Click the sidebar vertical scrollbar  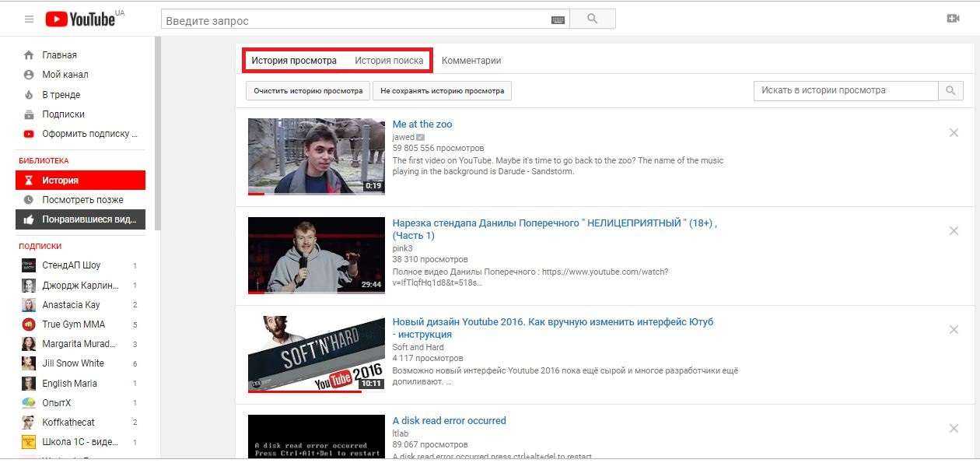[x=157, y=132]
